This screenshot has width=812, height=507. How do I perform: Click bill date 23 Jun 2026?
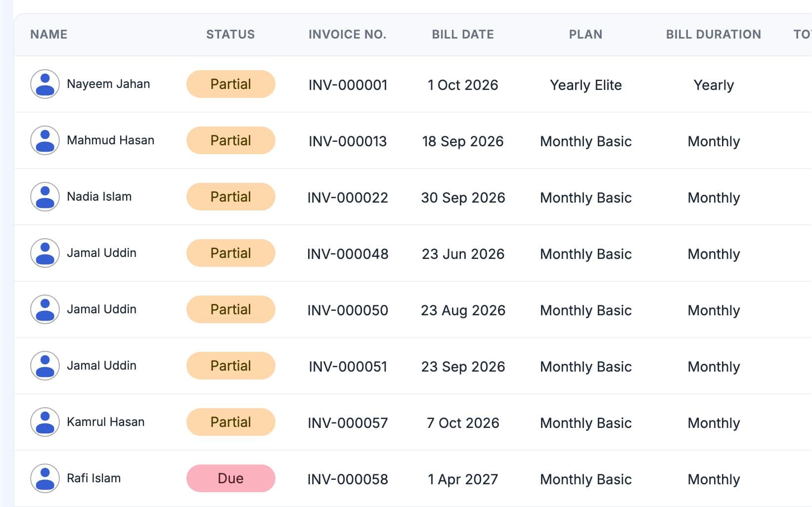coord(463,254)
